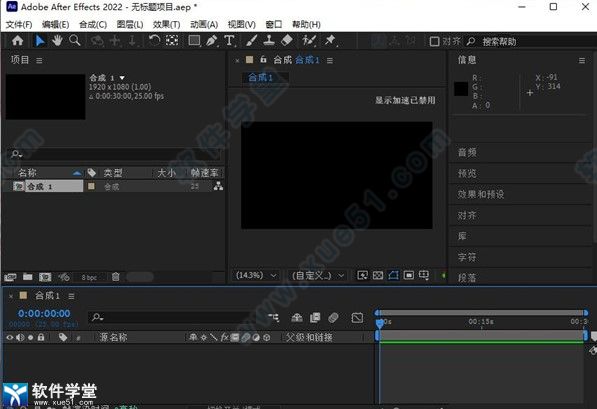
Task: Toggle region of interest in viewer
Action: click(x=409, y=275)
